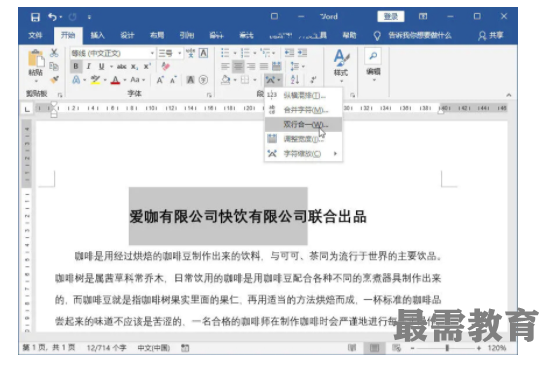Toggle align right paragraph button
Image resolution: width=545 pixels, height=365 pixels.
pos(251,66)
